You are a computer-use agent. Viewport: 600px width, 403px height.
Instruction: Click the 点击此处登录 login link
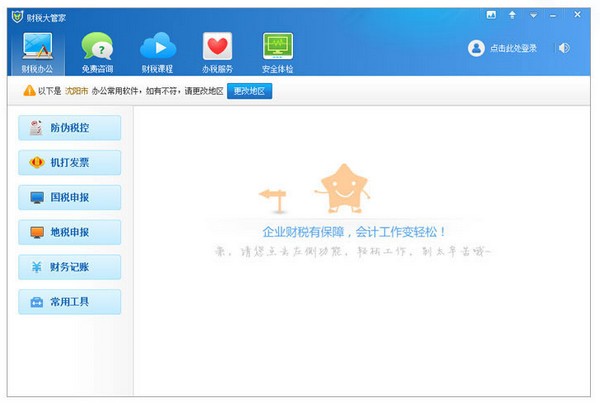tap(515, 48)
